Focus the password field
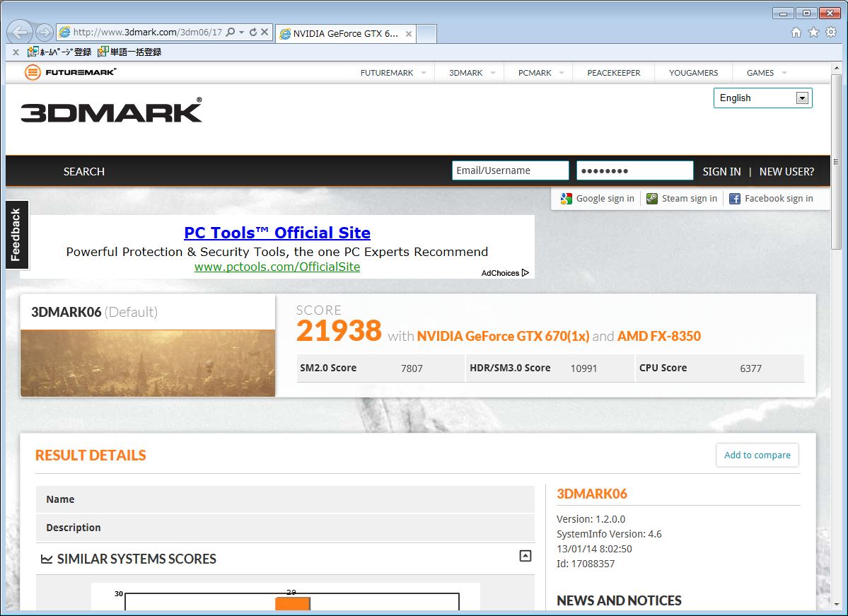Screen dimensions: 848x616 634,170
